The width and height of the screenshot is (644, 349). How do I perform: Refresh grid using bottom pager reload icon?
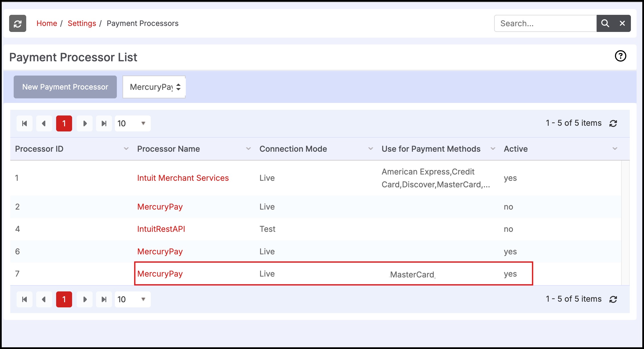coord(613,299)
